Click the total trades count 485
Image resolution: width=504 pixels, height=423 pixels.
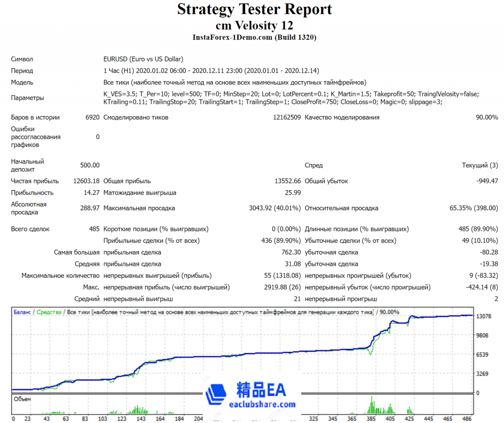click(92, 229)
